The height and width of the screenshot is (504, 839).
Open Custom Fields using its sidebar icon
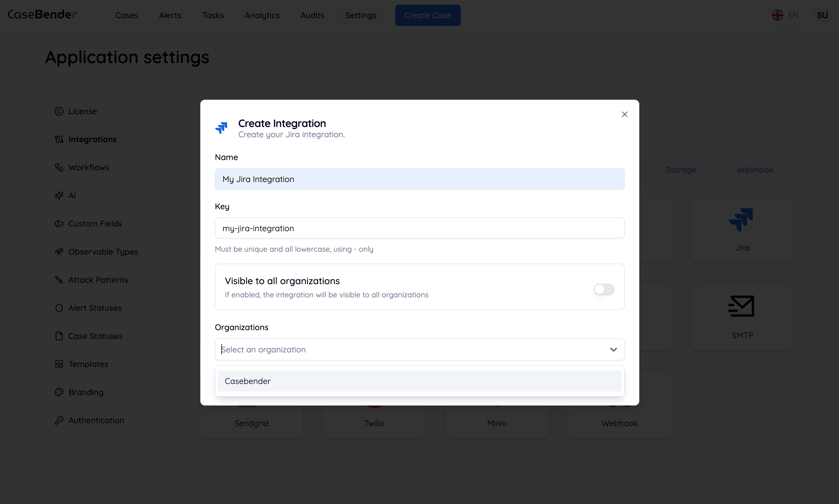tap(59, 224)
